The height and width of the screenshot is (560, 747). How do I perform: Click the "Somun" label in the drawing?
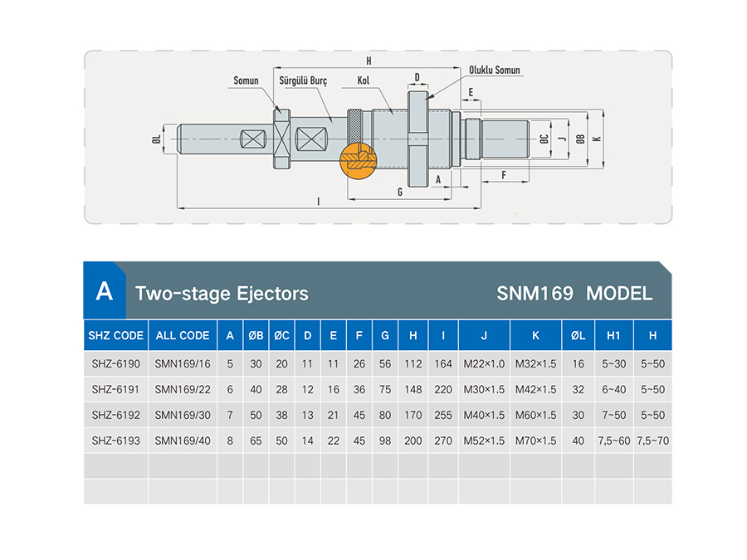pos(246,80)
